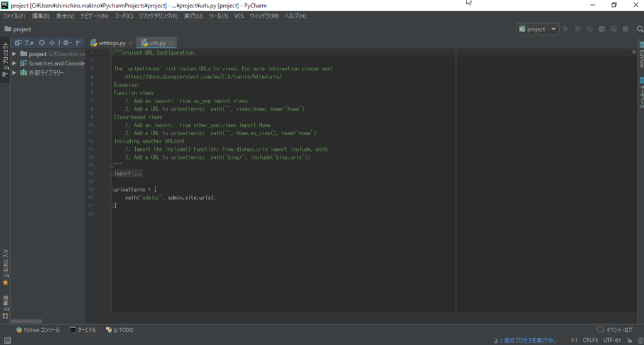This screenshot has height=345, width=644.
Task: Open project panel gear settings
Action: tap(67, 43)
